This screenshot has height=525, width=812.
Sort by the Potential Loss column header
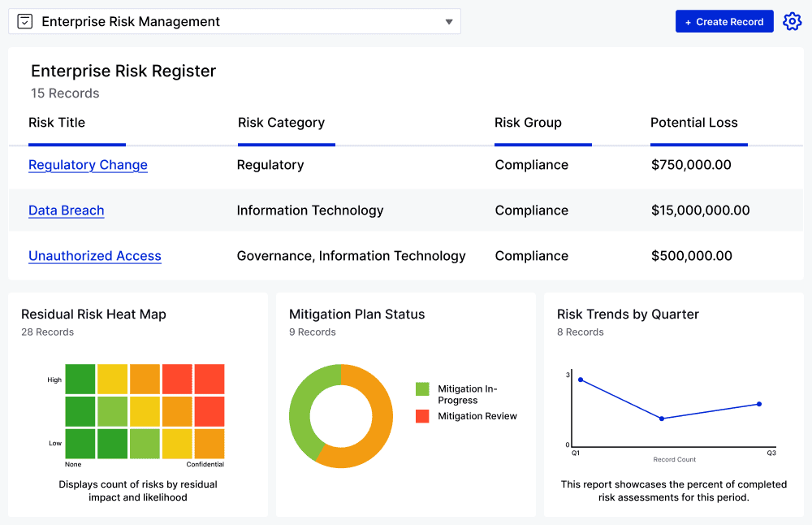694,123
